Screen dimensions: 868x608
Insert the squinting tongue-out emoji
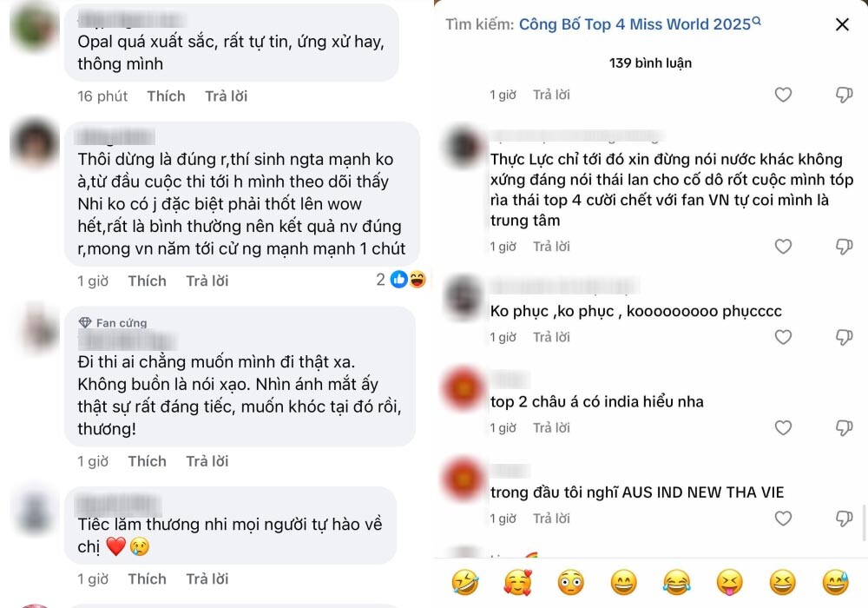pos(729,583)
